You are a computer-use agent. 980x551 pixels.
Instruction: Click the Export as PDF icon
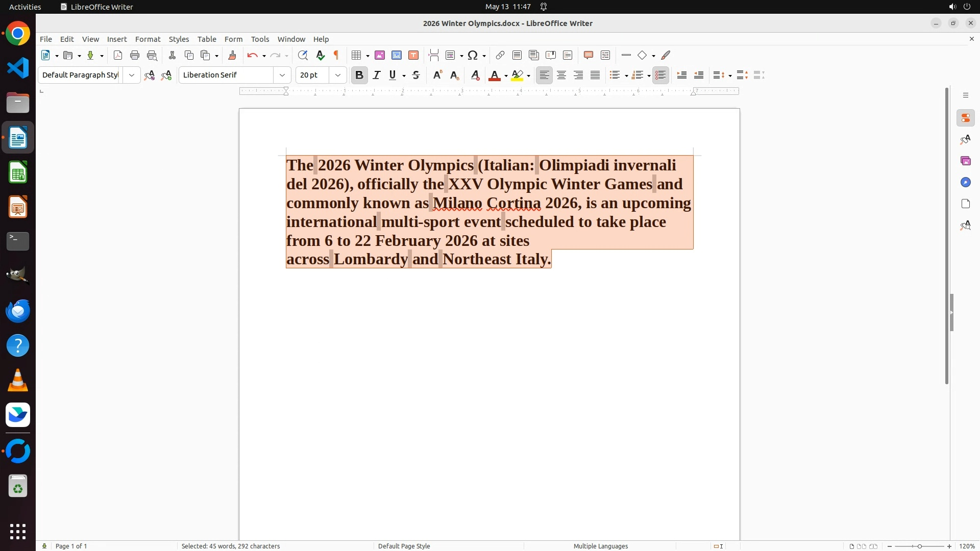tap(118, 55)
